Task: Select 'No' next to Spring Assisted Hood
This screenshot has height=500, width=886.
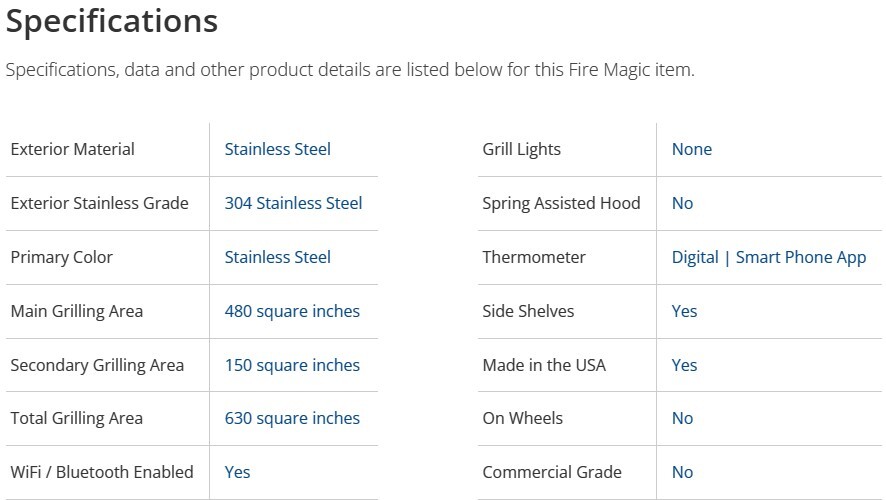Action: (682, 203)
